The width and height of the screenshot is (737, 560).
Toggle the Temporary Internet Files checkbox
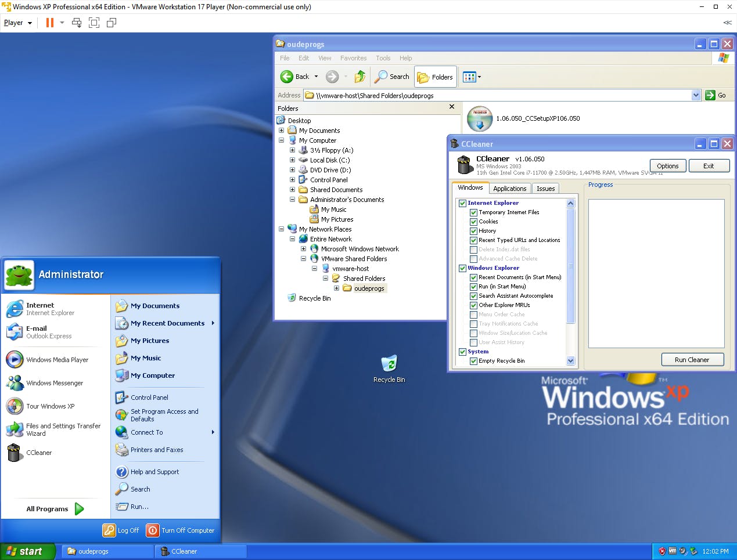(473, 212)
